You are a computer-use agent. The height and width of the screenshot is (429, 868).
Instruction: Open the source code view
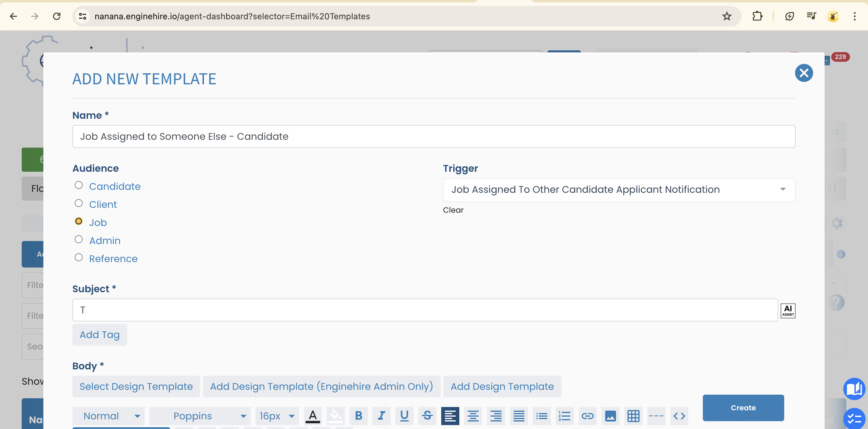679,416
